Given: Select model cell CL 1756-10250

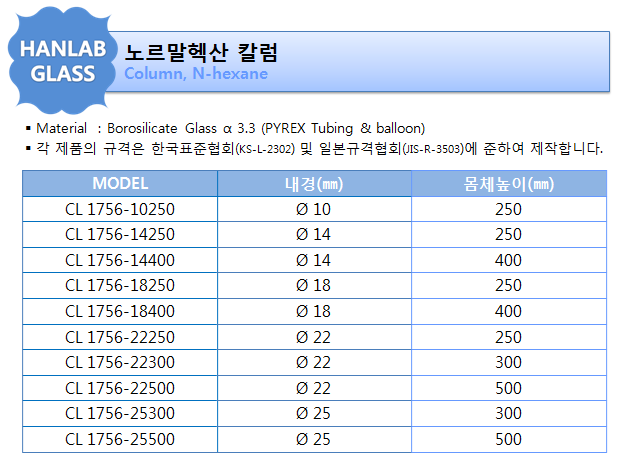Looking at the screenshot, I should 120,209.
